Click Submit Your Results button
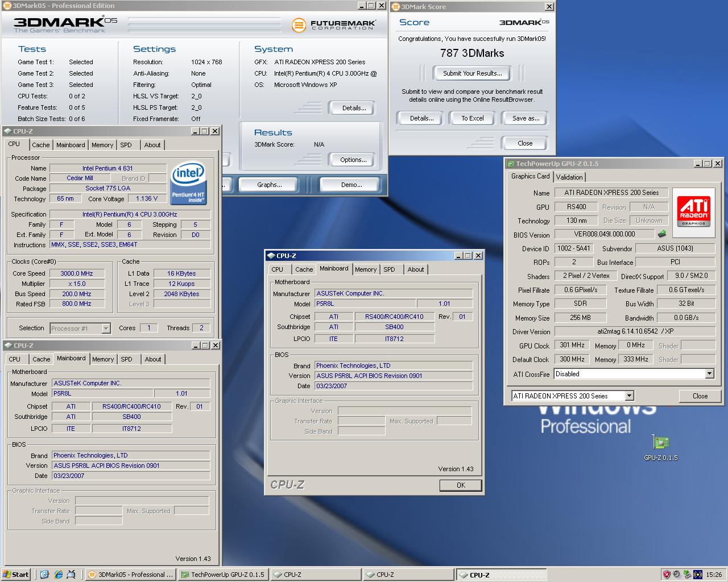 point(472,73)
